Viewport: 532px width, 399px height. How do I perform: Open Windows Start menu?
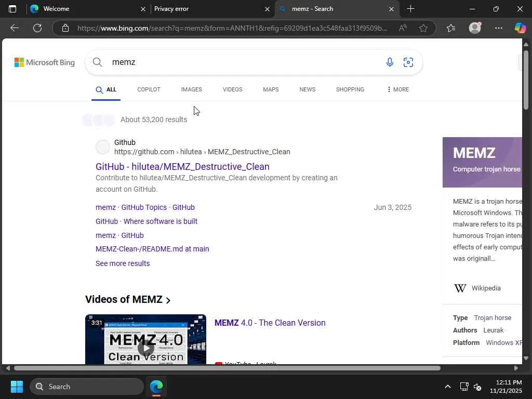tap(17, 387)
